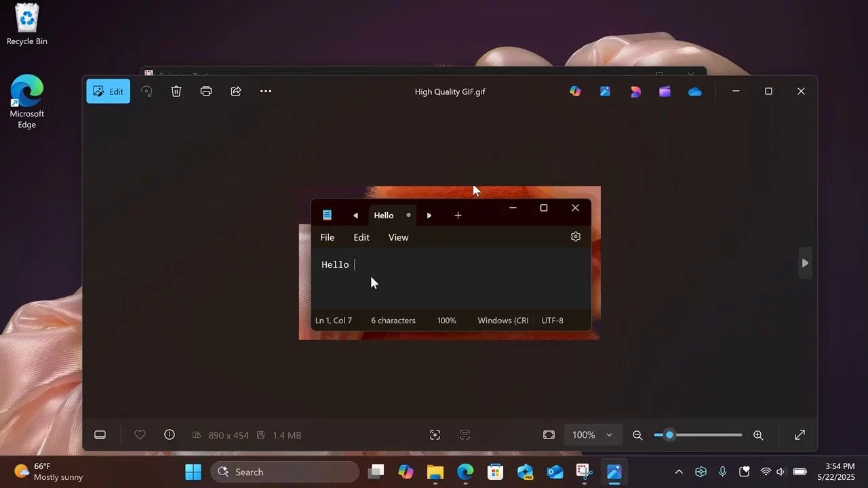This screenshot has height=488, width=868.
Task: Click the rotate icon next to Edit
Action: point(146,91)
